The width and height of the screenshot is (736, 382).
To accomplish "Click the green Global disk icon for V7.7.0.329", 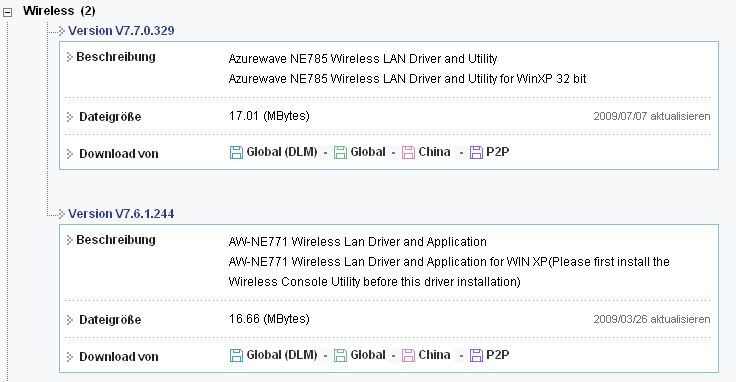I will click(340, 153).
